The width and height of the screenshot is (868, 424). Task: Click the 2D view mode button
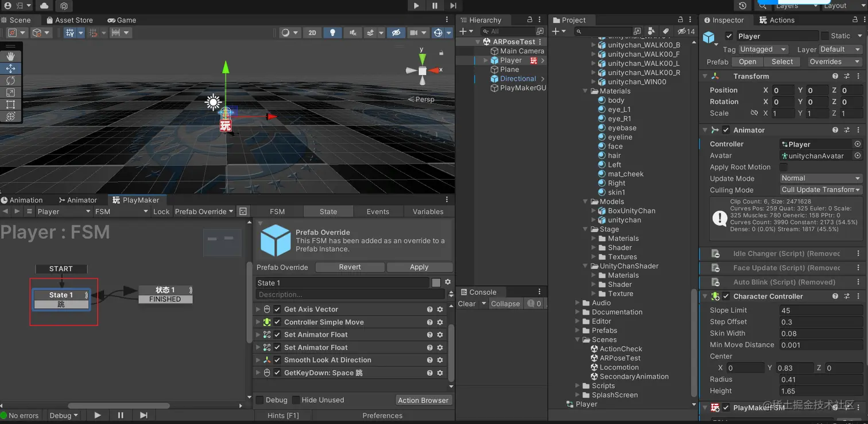[312, 33]
